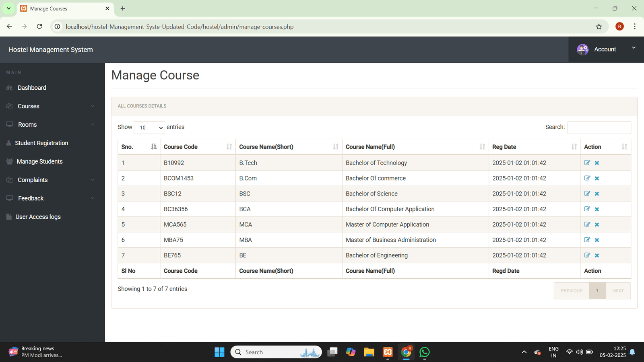The height and width of the screenshot is (362, 644).
Task: Open Student Registration page
Action: pyautogui.click(x=41, y=143)
